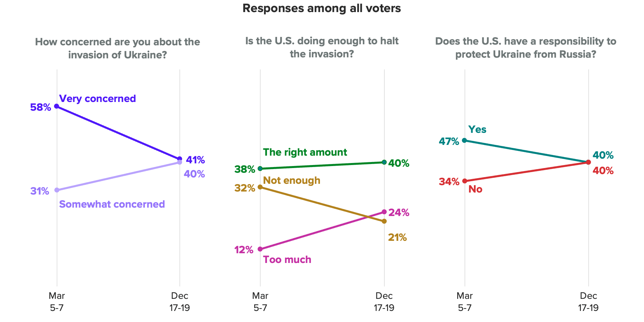Select the 'Somewhat concerned' series label
This screenshot has height=322, width=644.
click(112, 204)
